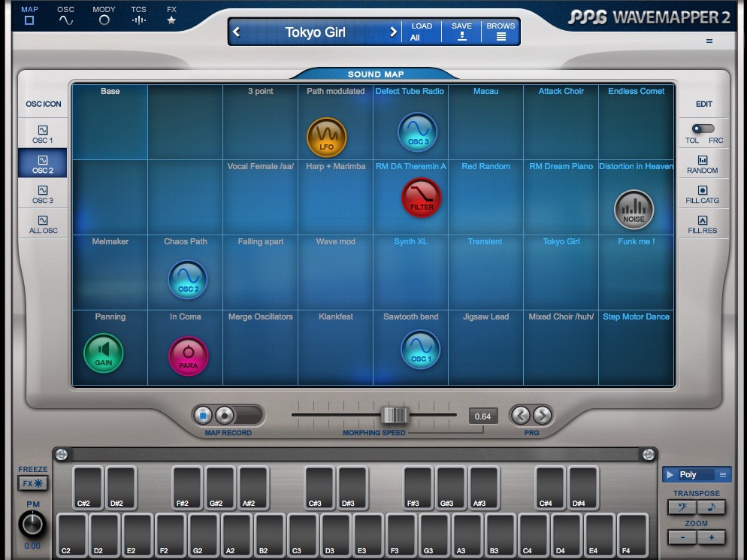
Task: Switch to the OSC tab
Action: [x=65, y=15]
